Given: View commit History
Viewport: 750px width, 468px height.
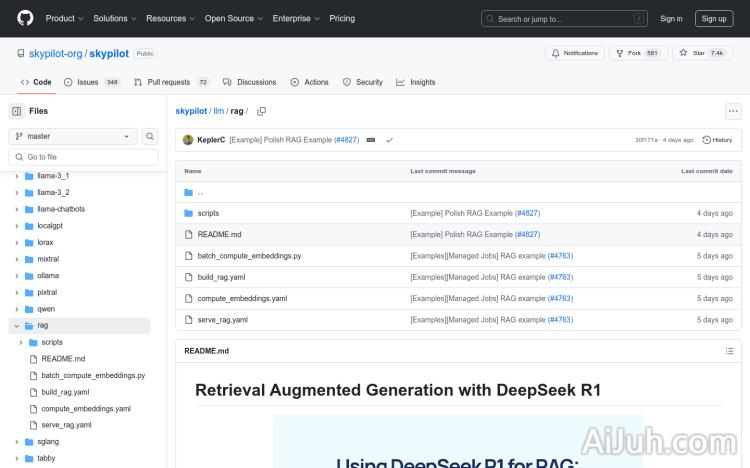Looking at the screenshot, I should [718, 140].
